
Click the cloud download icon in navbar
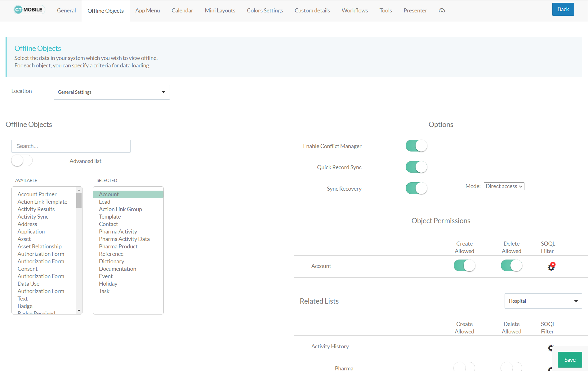click(x=442, y=11)
